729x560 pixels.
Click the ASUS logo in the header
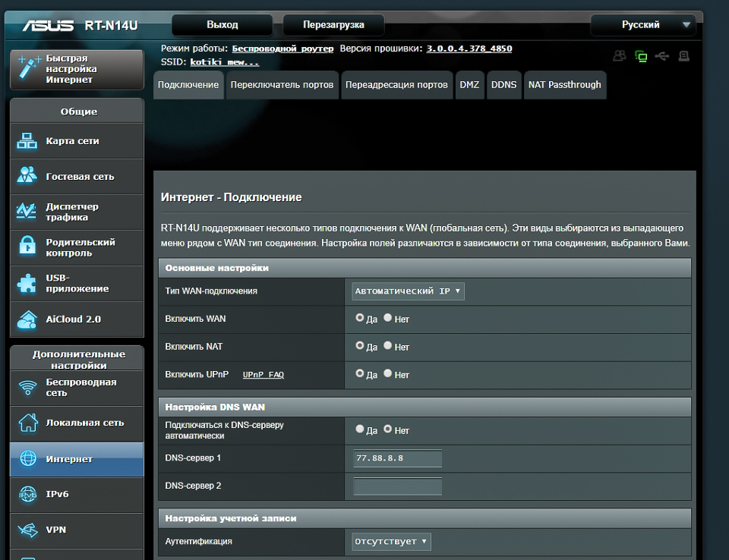point(48,25)
